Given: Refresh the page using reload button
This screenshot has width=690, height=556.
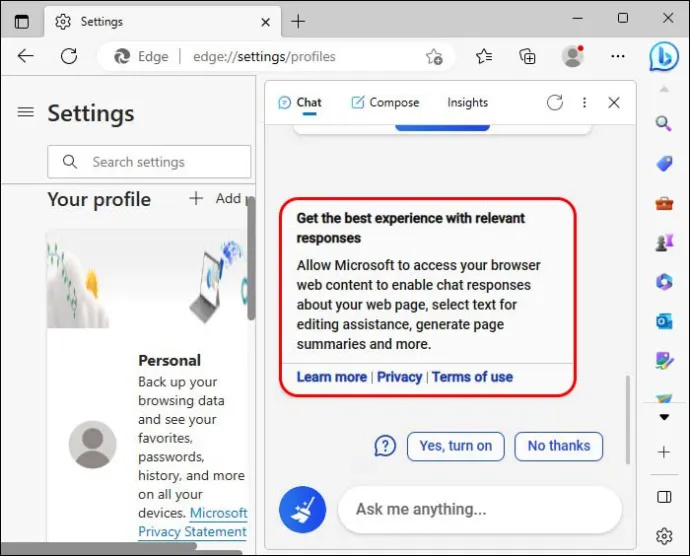Looking at the screenshot, I should click(x=69, y=56).
